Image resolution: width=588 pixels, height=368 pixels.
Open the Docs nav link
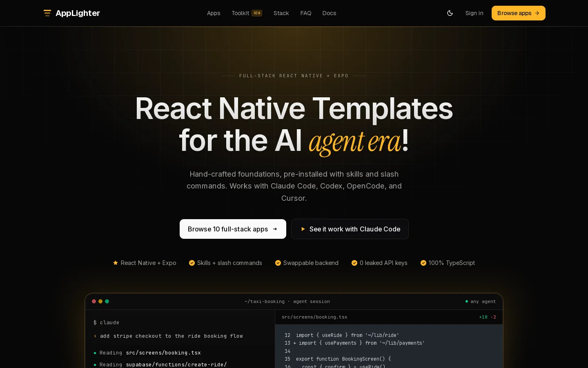[329, 13]
